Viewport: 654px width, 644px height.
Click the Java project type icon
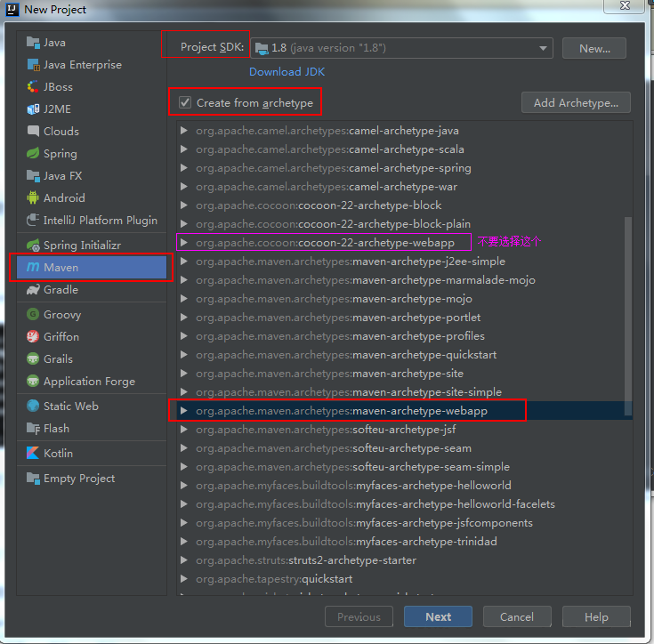[33, 43]
